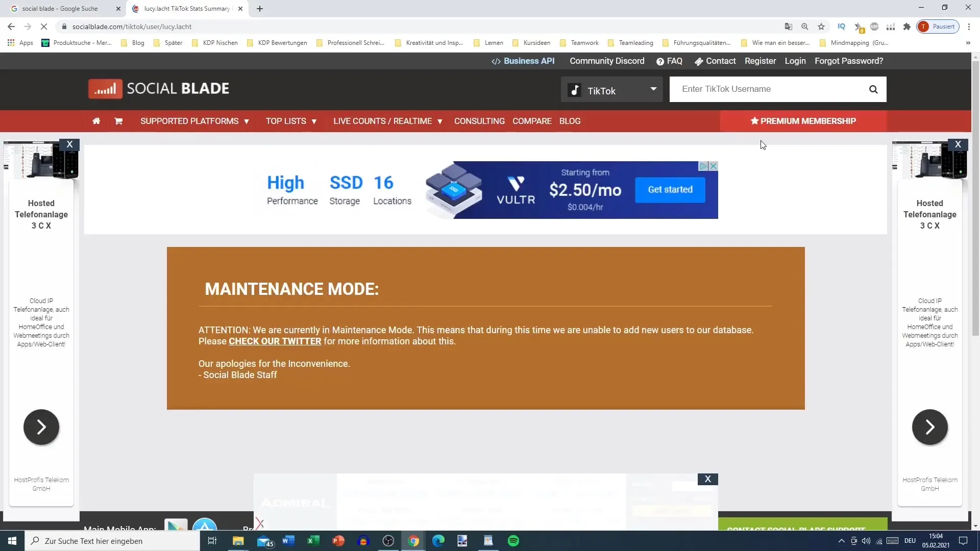Close the bottom Admiral overlay ad

(x=708, y=479)
